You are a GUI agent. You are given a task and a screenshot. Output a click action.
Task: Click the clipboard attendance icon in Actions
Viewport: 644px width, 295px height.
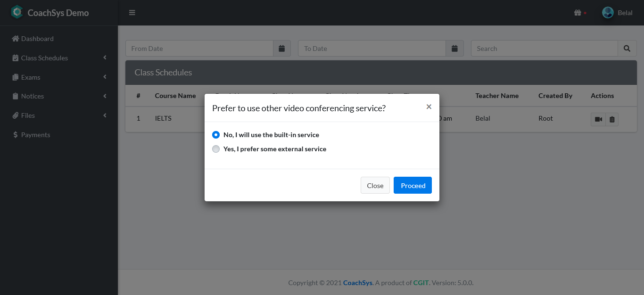[x=612, y=119]
